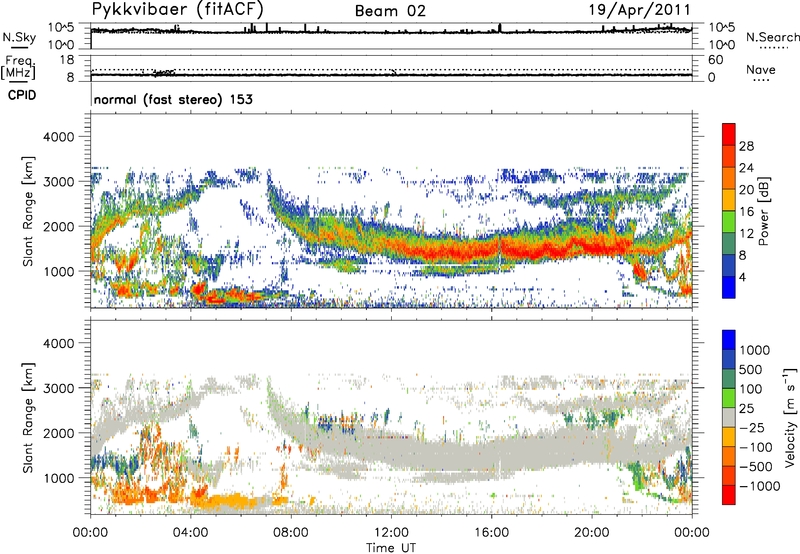Viewport: 800px width, 554px height.
Task: Click the 'Power [dB]' colorbar title
Action: coord(763,211)
